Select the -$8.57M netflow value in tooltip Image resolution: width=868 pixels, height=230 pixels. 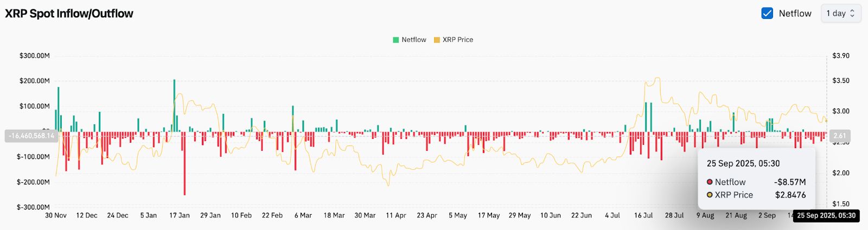click(x=790, y=182)
